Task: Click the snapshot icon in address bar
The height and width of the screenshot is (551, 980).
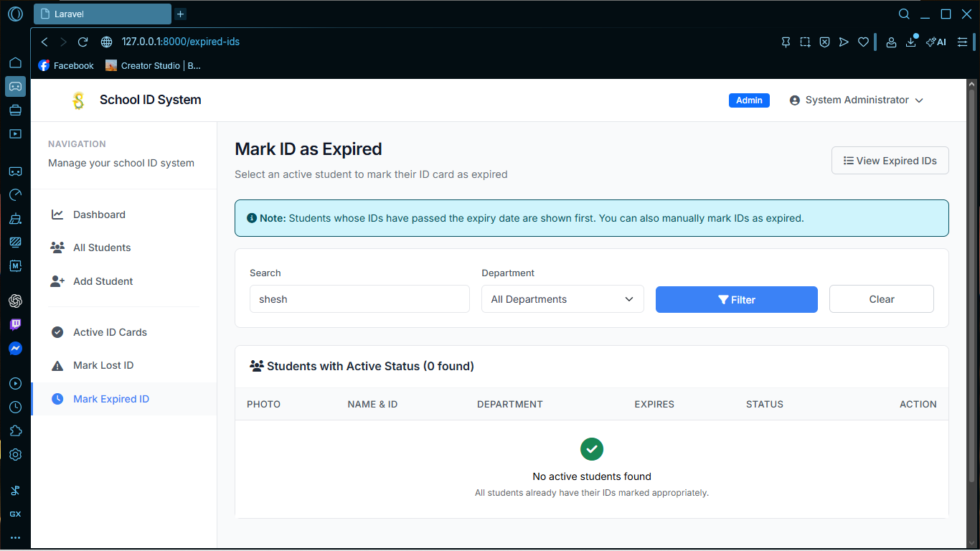Action: coord(805,42)
